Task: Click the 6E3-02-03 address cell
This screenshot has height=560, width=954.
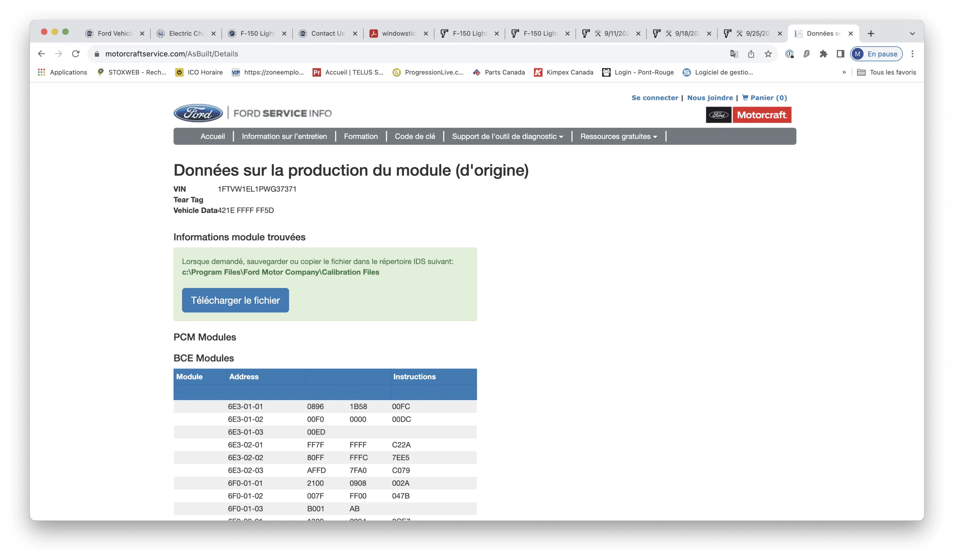Action: pos(245,470)
